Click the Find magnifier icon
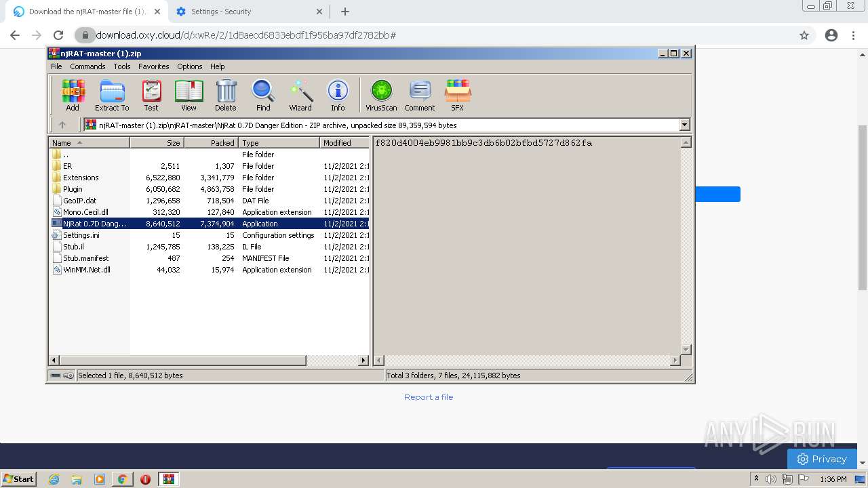 tap(263, 95)
